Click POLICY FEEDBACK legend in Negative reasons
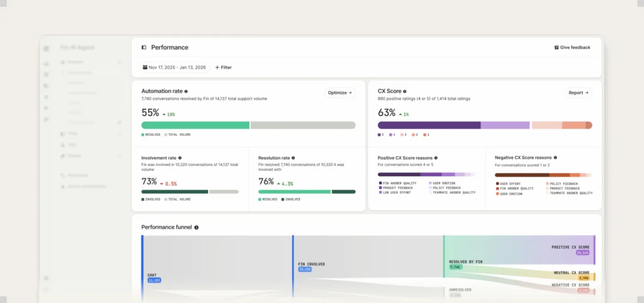This screenshot has height=303, width=644. coord(562,184)
